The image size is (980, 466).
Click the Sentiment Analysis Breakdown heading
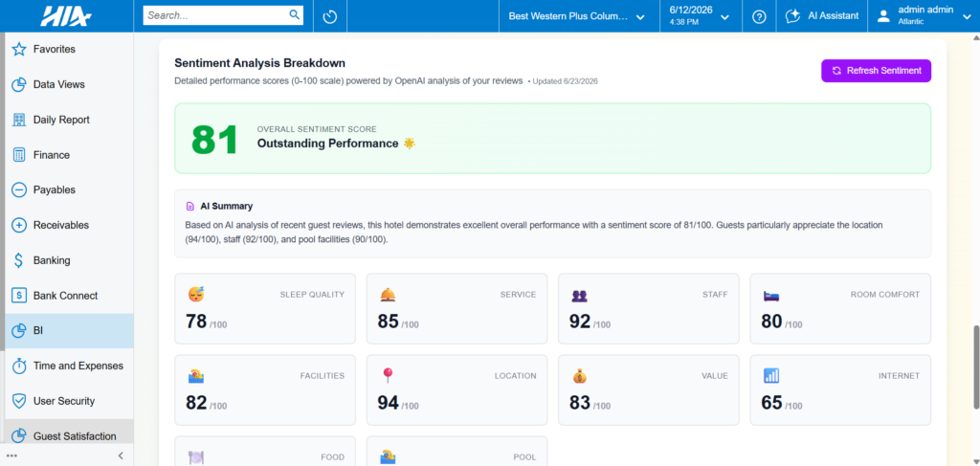click(x=260, y=63)
